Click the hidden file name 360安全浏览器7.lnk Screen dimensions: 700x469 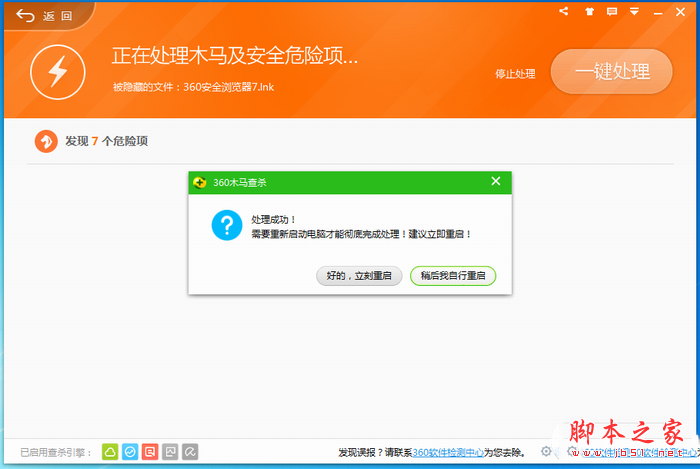[x=229, y=87]
